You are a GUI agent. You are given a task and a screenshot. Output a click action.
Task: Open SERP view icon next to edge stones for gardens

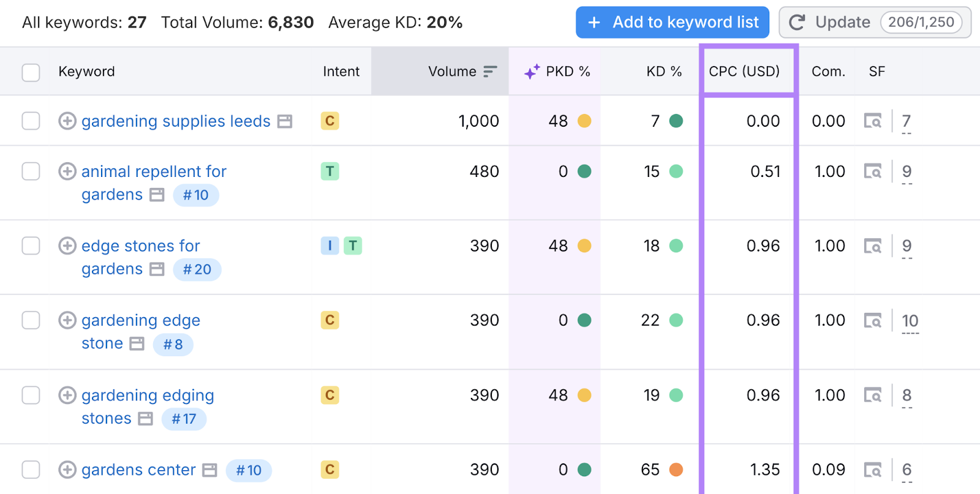point(157,269)
